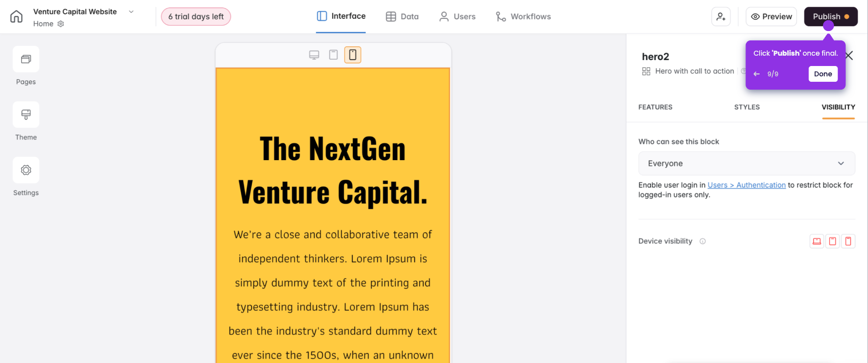Click the home icon in the top bar
Image resolution: width=868 pixels, height=363 pixels.
click(x=16, y=16)
